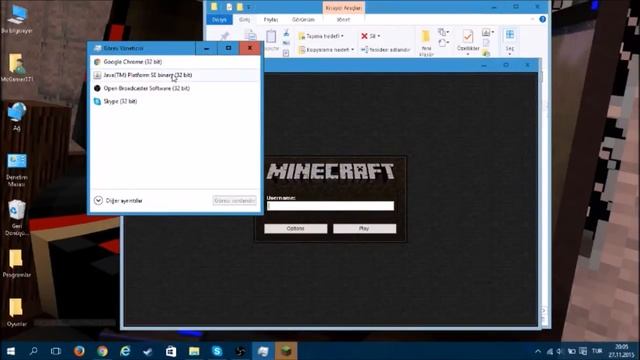The width and height of the screenshot is (640, 360).
Task: Open Taşıma hedefi dropdown in ribbon
Action: pyautogui.click(x=321, y=36)
